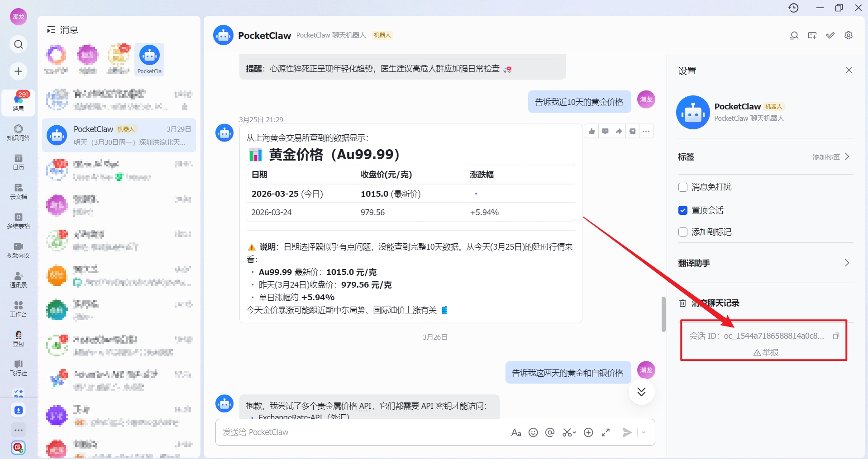The height and width of the screenshot is (459, 868).
Task: Open the three-dot more menu in sidebar
Action: pos(19,430)
